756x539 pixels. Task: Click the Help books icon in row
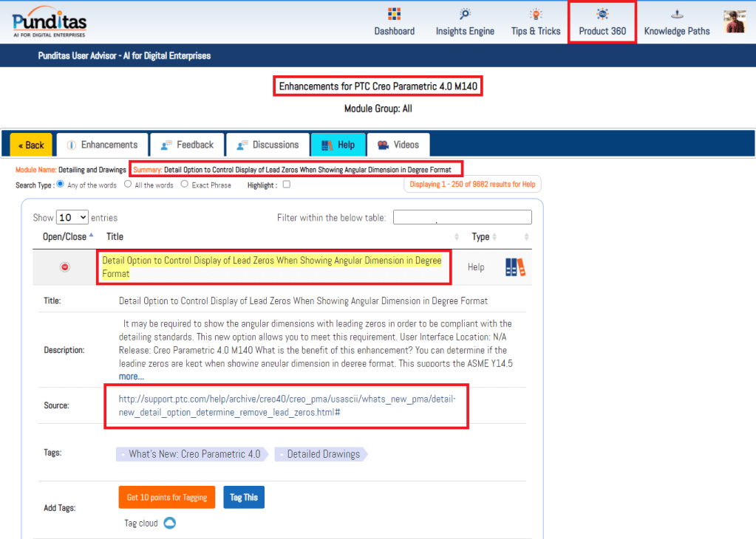click(515, 267)
